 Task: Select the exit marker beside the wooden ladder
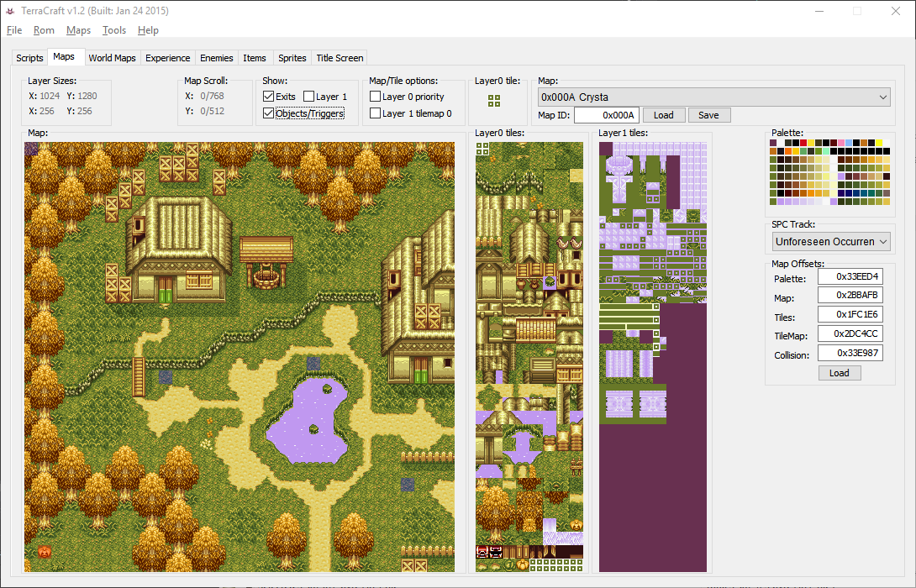point(166,377)
